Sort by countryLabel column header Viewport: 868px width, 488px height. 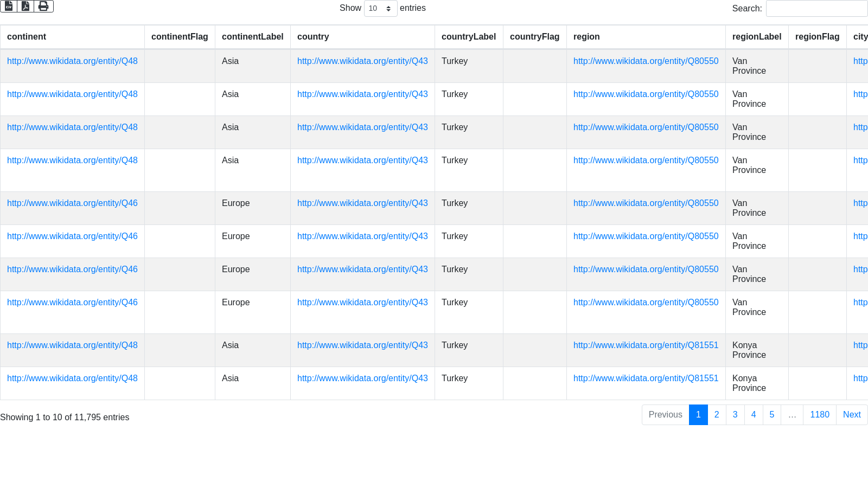[468, 37]
